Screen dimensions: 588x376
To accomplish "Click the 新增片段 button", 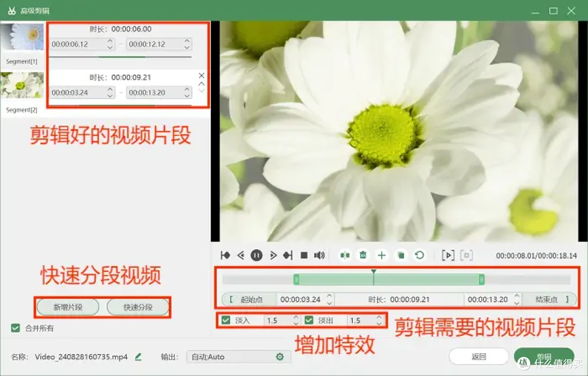I will (x=68, y=307).
